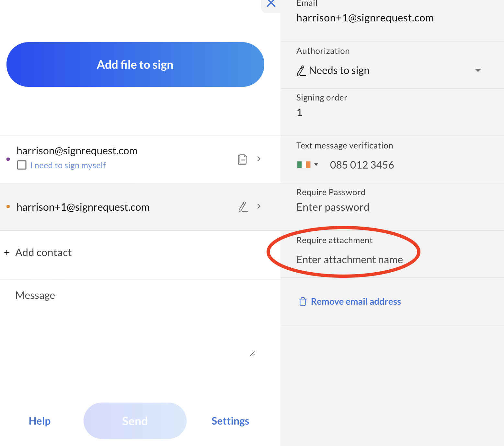This screenshot has width=504, height=446.
Task: Click the pen icon beside harrison+1@signrequest.com
Action: 243,207
